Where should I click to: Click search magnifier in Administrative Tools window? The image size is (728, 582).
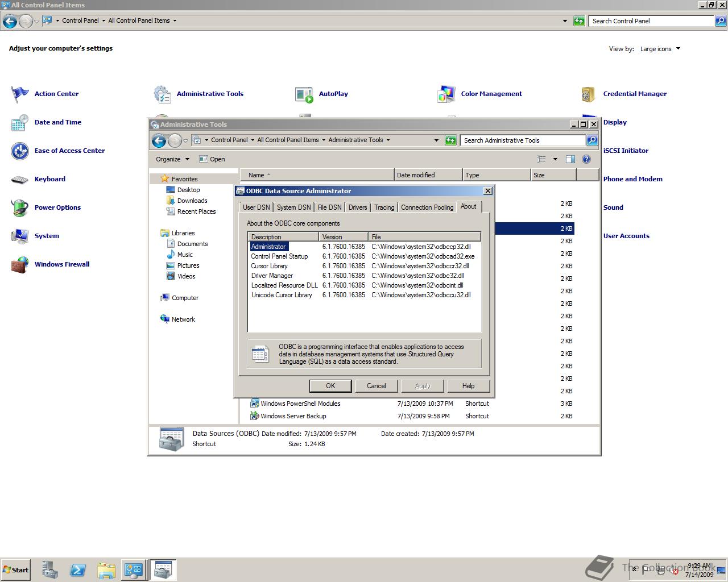coord(592,140)
